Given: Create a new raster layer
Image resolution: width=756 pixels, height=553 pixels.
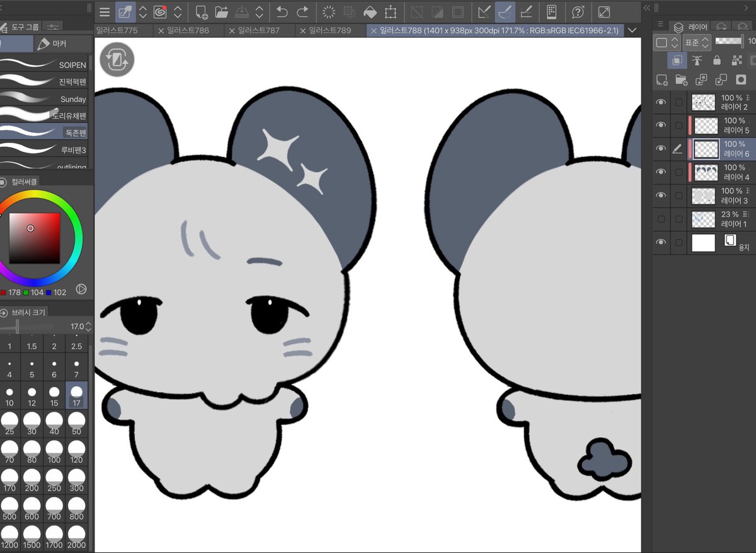Looking at the screenshot, I should click(x=661, y=80).
